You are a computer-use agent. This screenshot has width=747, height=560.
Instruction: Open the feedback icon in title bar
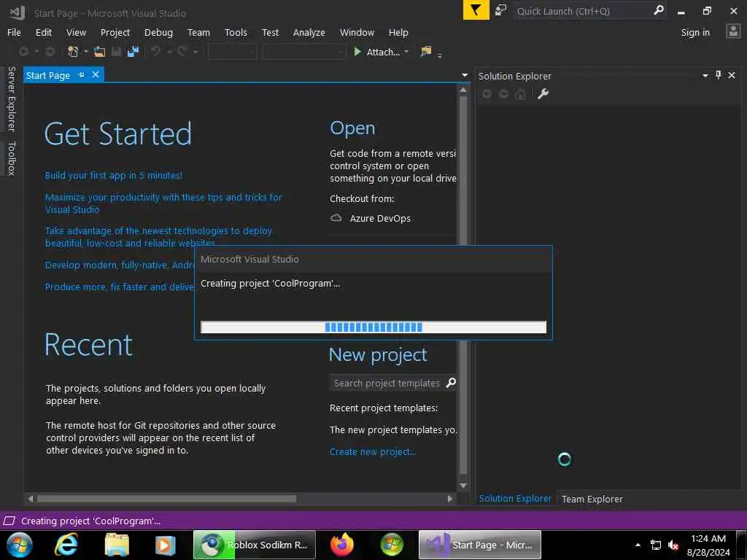click(x=500, y=10)
